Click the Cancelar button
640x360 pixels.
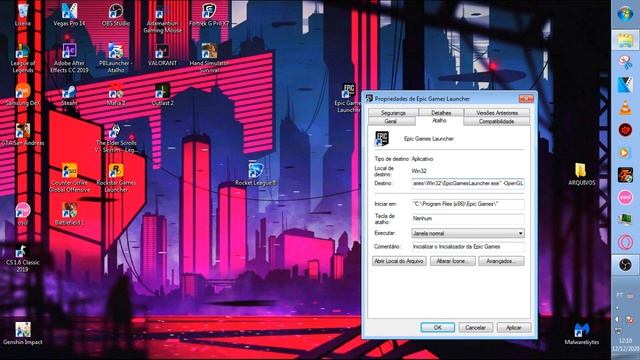[476, 327]
